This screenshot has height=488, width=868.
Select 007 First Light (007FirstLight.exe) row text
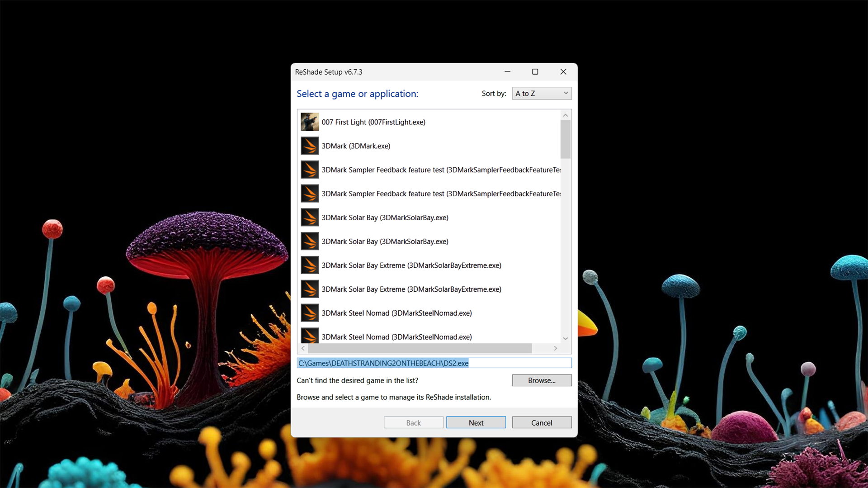coord(373,122)
